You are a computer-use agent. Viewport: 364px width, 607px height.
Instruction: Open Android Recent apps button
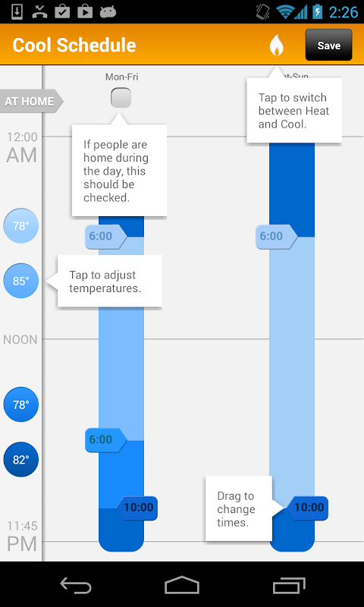click(x=289, y=585)
